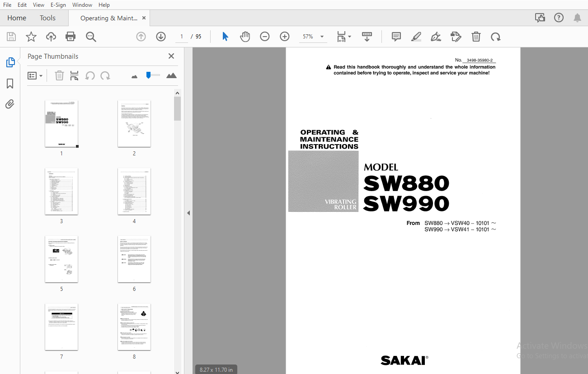The image size is (588, 374).
Task: Click the thumbnails panel scrollbar handle
Action: coord(177,108)
